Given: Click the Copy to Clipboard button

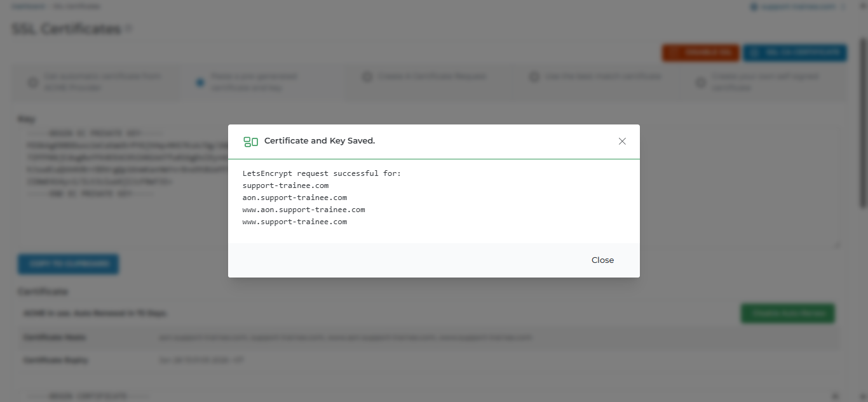Looking at the screenshot, I should [68, 264].
